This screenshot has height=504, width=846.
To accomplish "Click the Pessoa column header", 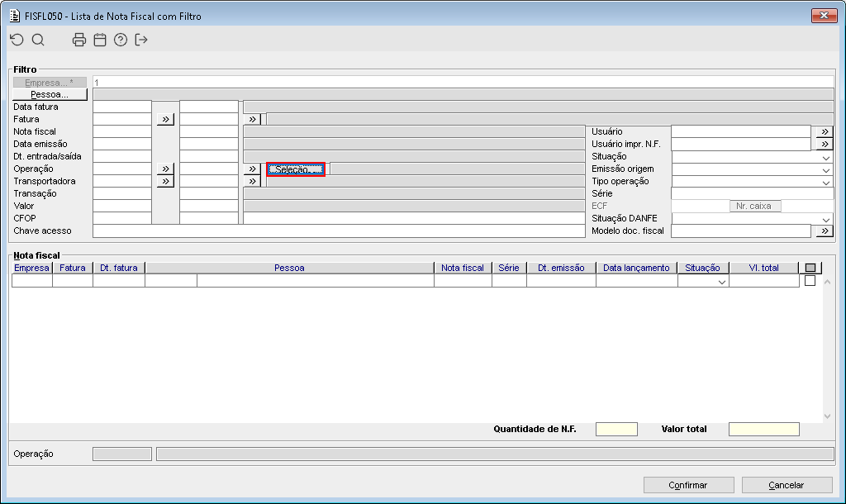I will click(289, 268).
